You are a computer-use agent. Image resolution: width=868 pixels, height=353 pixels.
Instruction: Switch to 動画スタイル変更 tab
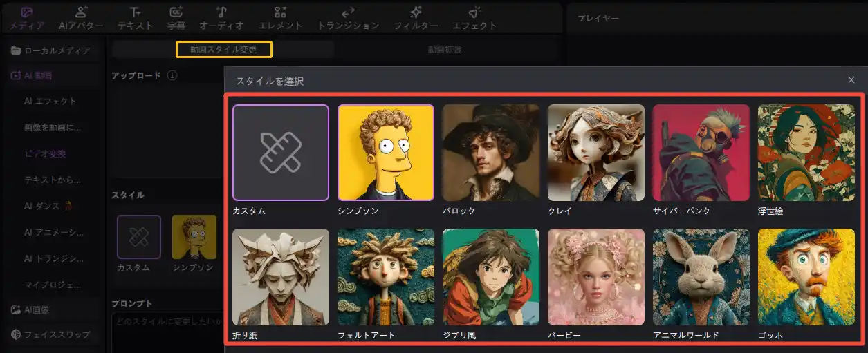[223, 49]
